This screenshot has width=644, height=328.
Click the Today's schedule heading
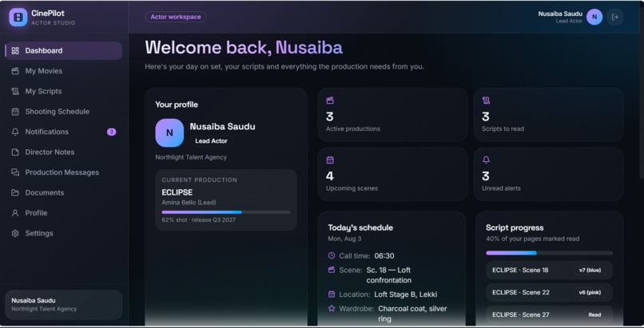[360, 227]
